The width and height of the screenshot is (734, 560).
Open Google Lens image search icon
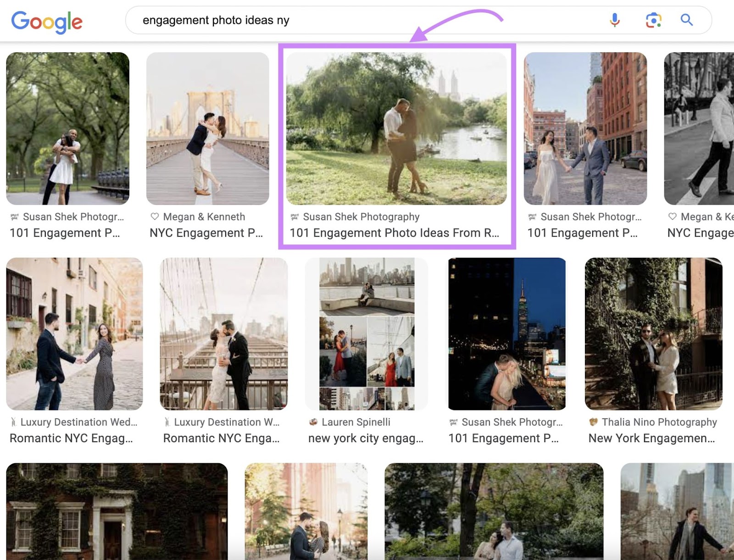pyautogui.click(x=653, y=20)
